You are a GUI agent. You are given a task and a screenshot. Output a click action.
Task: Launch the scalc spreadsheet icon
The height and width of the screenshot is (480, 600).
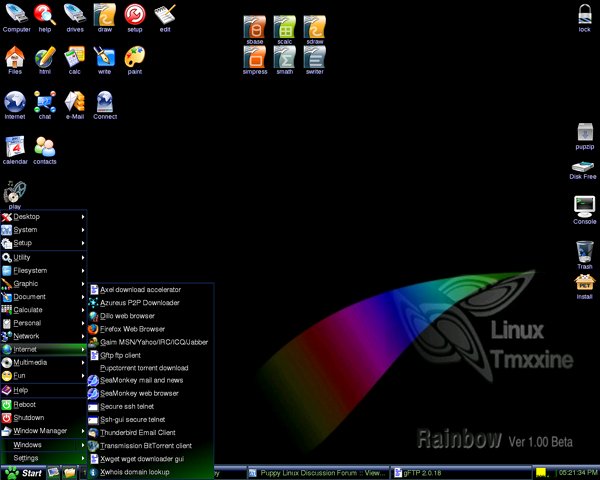click(x=285, y=30)
